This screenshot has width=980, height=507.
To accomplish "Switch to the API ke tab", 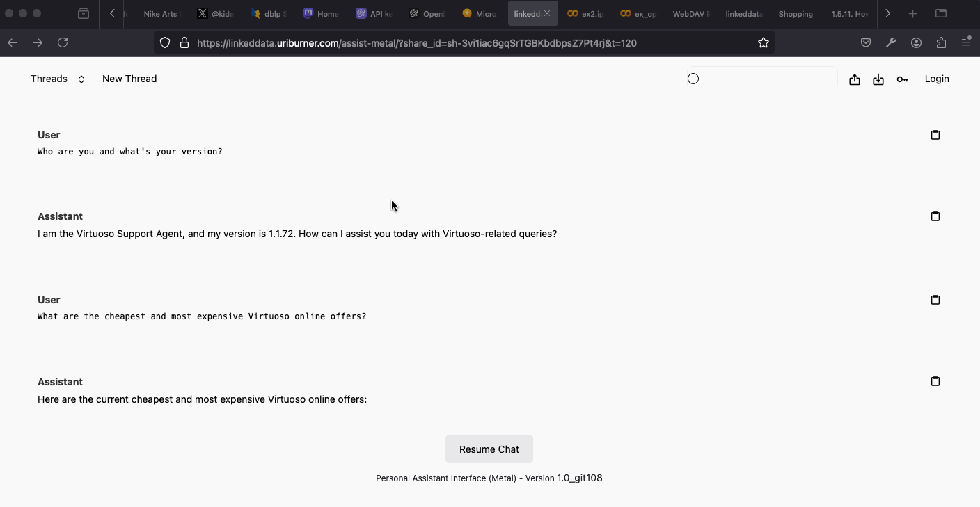I will point(374,14).
